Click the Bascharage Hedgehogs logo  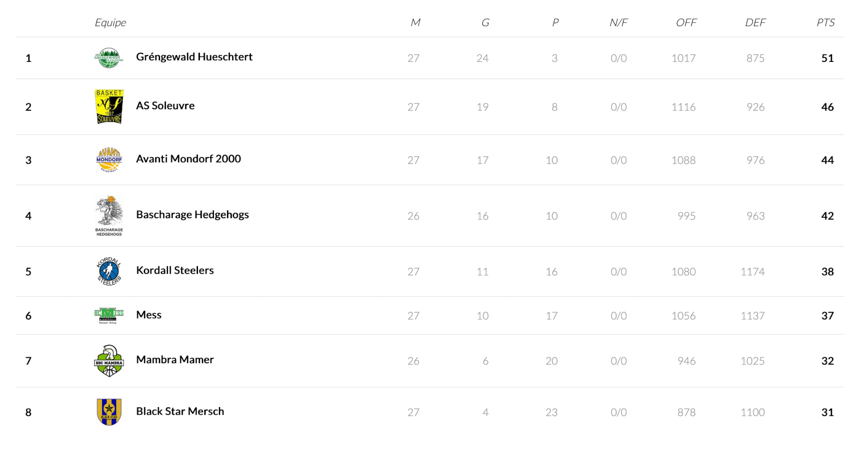[108, 215]
